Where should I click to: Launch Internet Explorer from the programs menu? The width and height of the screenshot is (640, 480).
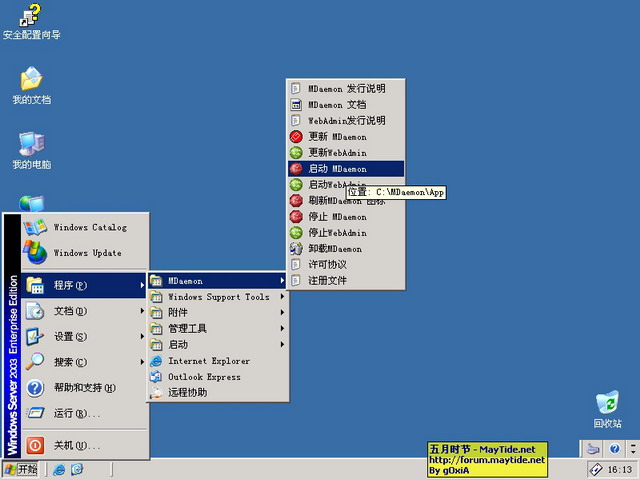click(209, 361)
